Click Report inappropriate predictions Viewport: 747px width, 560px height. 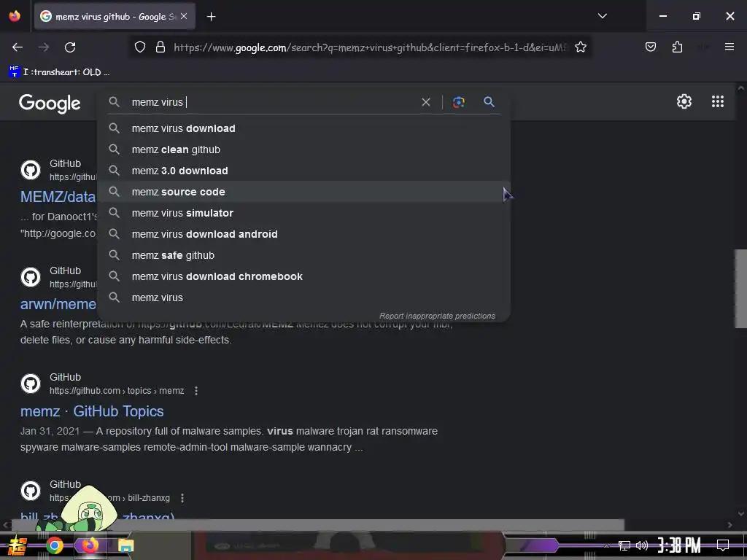tap(437, 316)
